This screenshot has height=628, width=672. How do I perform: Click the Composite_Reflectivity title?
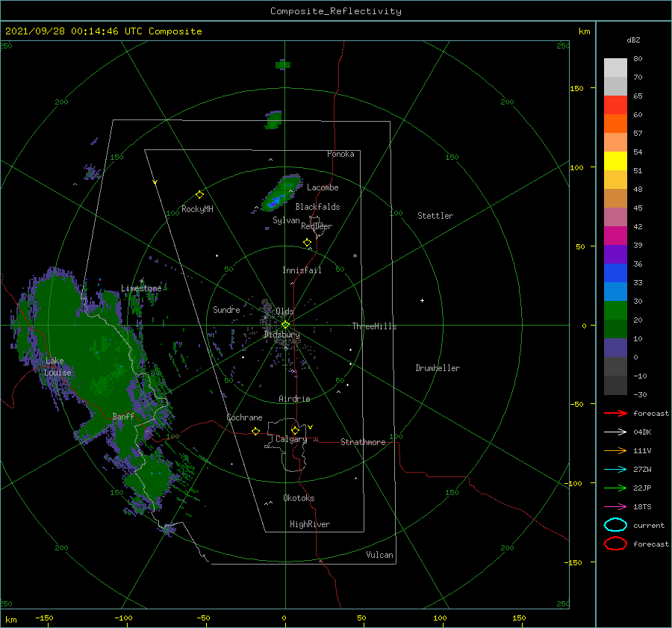click(x=336, y=11)
